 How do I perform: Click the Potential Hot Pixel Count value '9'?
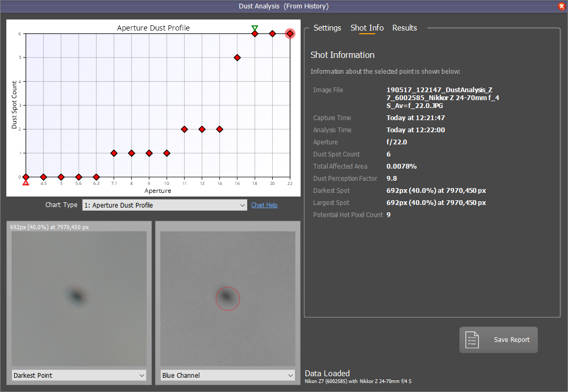388,214
